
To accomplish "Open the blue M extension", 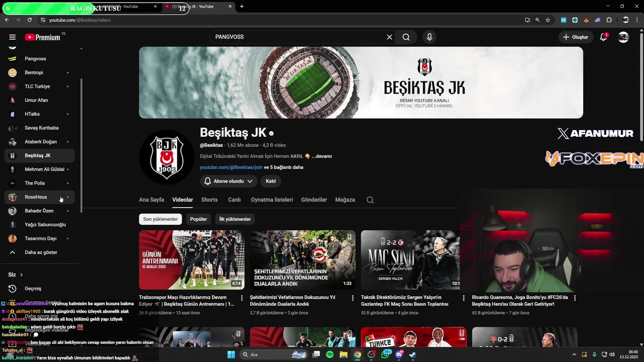I will point(563,20).
